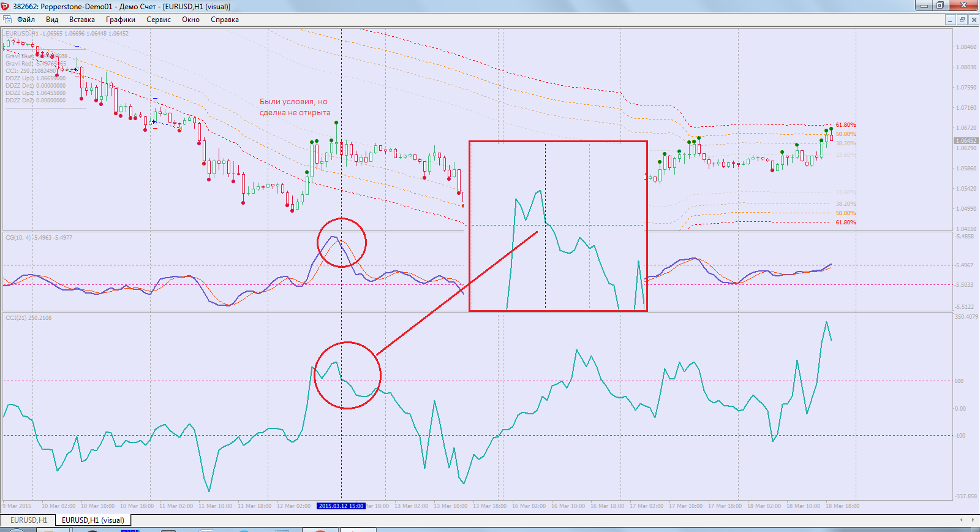Open the Сервис menu
Image resolution: width=980 pixels, height=532 pixels.
click(x=159, y=20)
